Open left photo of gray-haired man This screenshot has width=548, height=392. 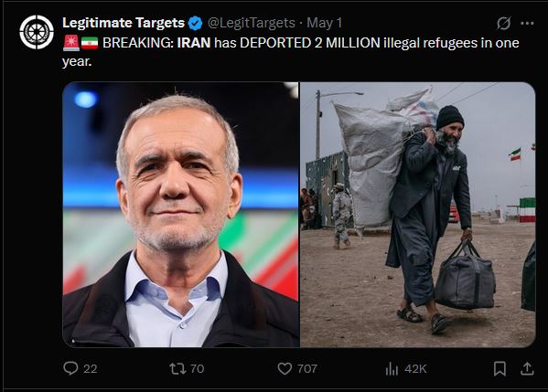click(x=181, y=215)
